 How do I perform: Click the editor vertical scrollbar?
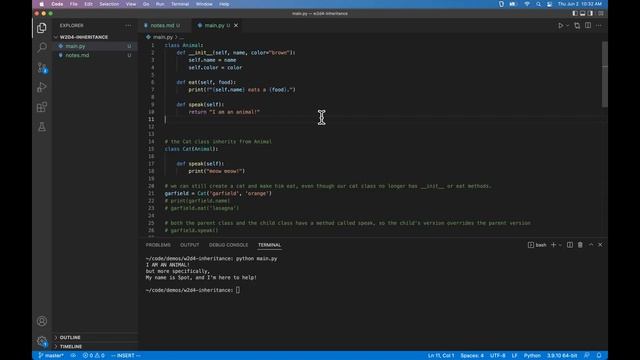click(604, 74)
